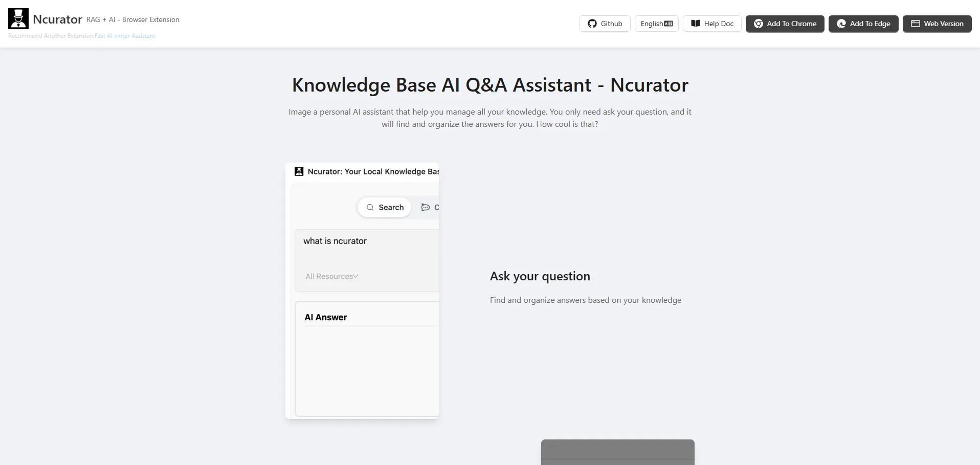
Task: Click the book icon on Help Doc
Action: (x=696, y=24)
